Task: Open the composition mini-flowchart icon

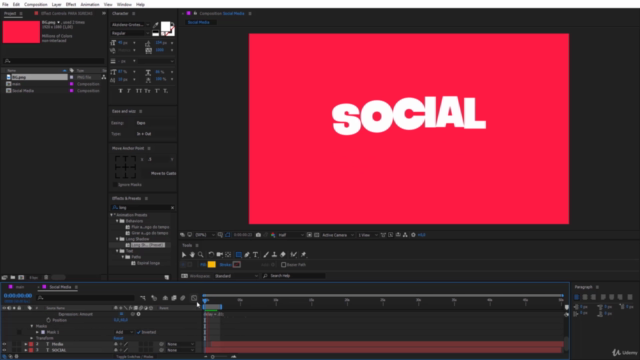Action: click(142, 298)
